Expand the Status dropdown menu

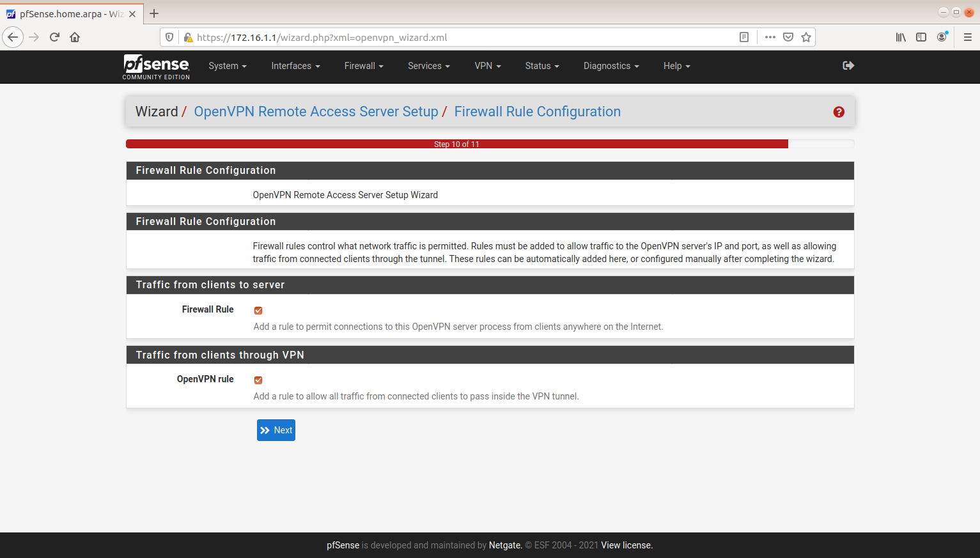pyautogui.click(x=542, y=66)
